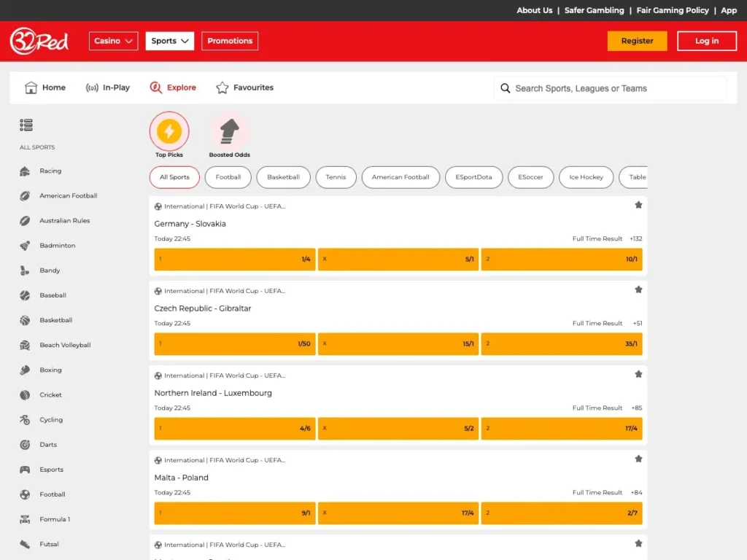Star the Northern Ireland - Luxembourg fixture

[x=639, y=374]
